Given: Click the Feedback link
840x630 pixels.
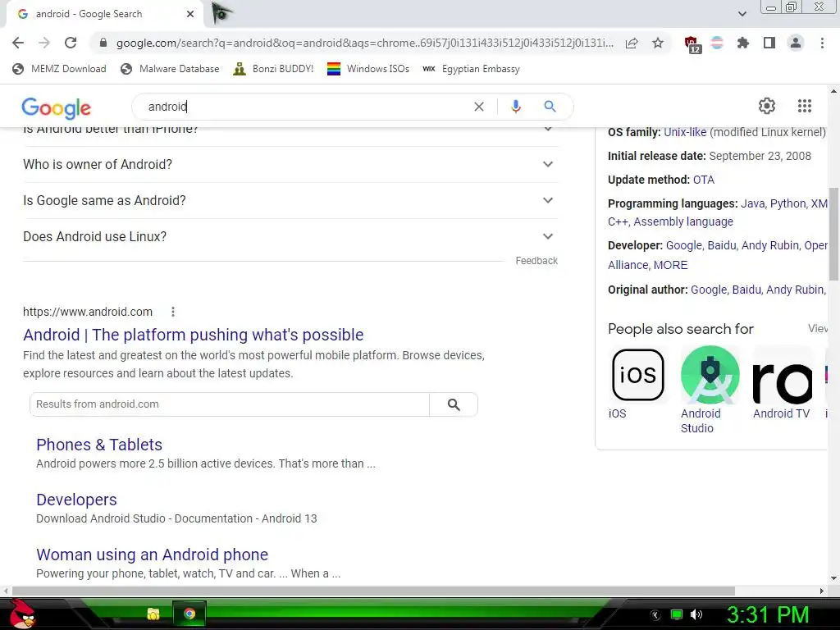Looking at the screenshot, I should (x=536, y=261).
